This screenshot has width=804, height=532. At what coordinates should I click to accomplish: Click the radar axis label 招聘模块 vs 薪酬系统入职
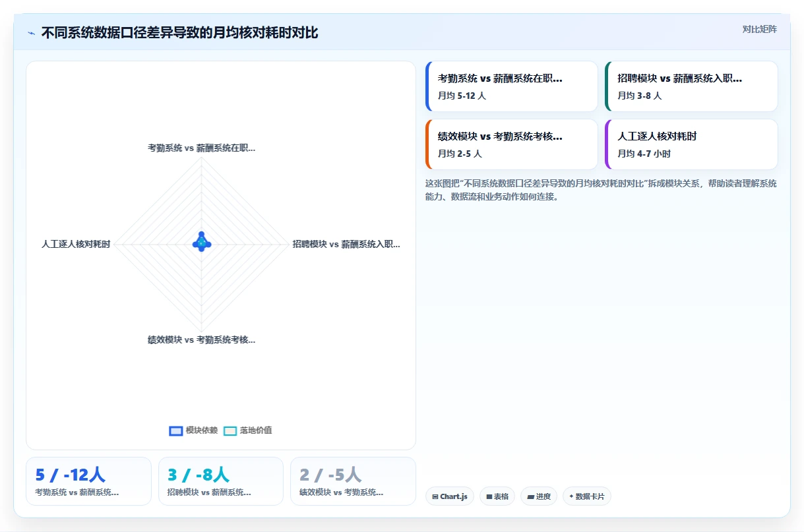click(346, 244)
